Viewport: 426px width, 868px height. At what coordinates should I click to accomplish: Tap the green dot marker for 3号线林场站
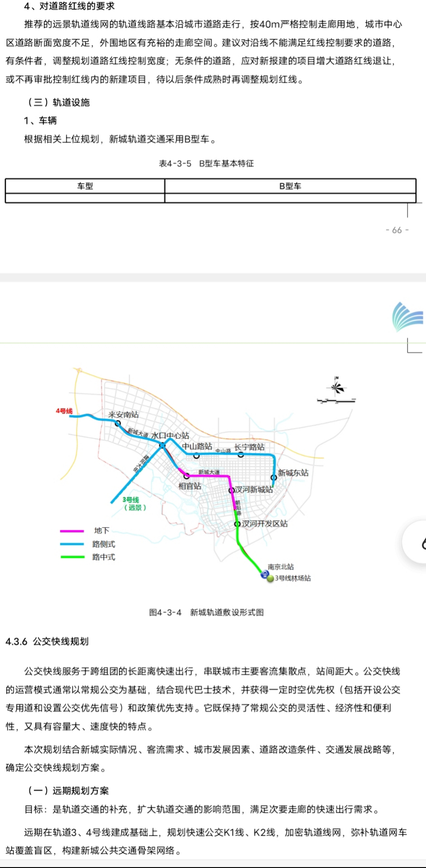pyautogui.click(x=271, y=579)
